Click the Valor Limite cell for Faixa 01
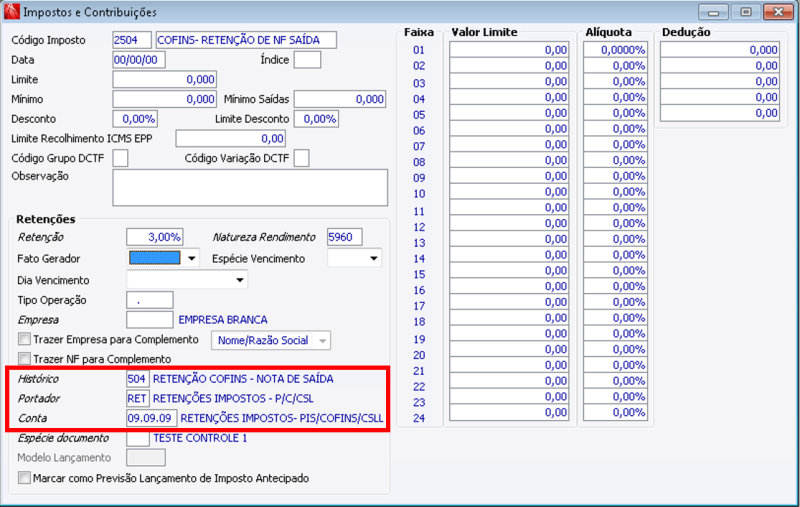Image resolution: width=800 pixels, height=507 pixels. pos(509,49)
